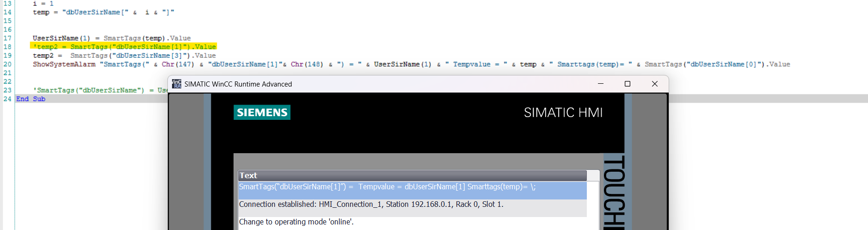Click line number 20 in the editor gutter
This screenshot has height=230, width=868.
[x=7, y=64]
